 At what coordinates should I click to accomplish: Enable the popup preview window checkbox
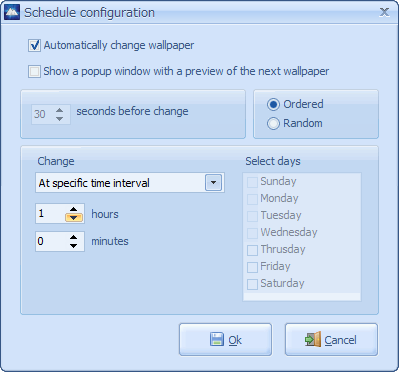34,71
